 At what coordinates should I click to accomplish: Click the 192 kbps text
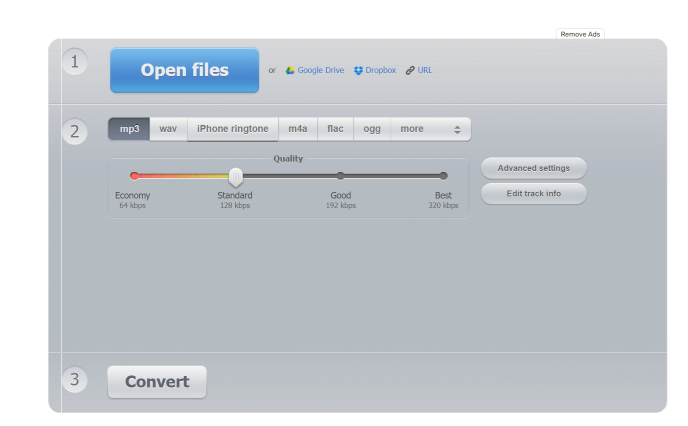point(340,205)
